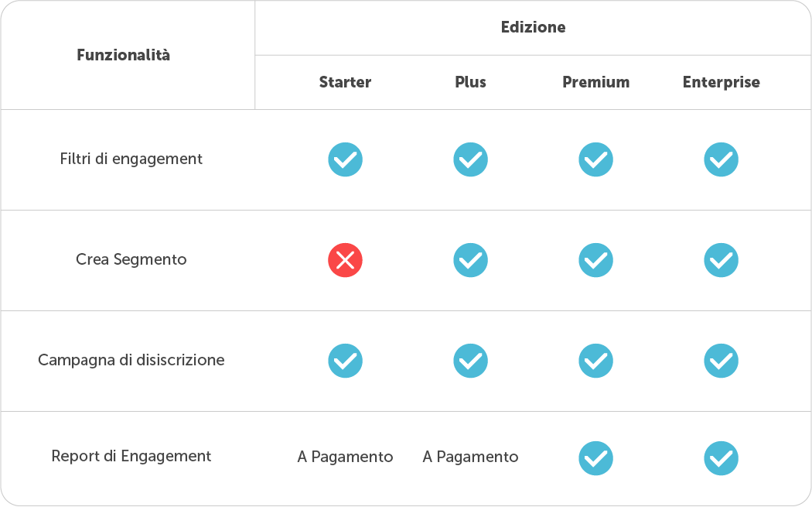Click Plus checkmark for Campagna di disiscrizione
812x507 pixels.
pyautogui.click(x=470, y=361)
